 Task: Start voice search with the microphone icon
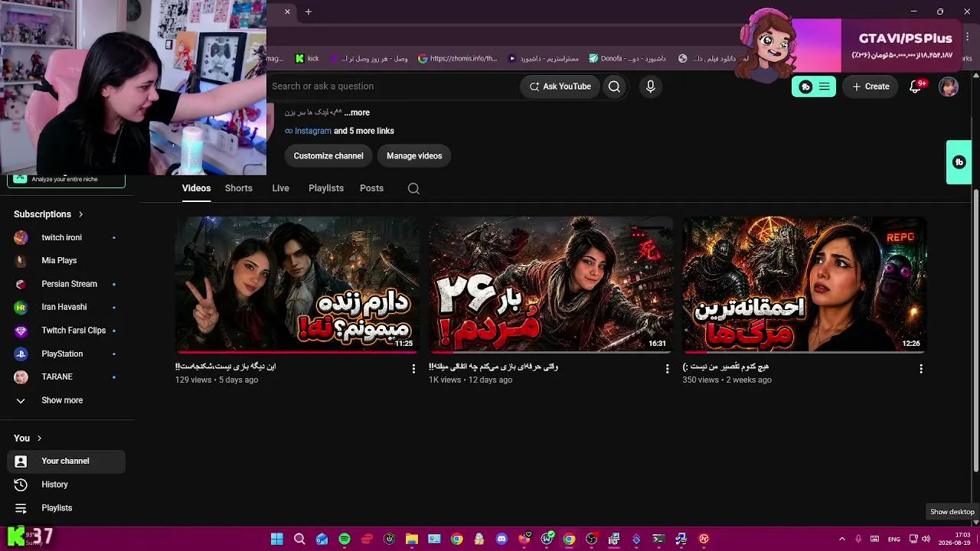tap(650, 86)
